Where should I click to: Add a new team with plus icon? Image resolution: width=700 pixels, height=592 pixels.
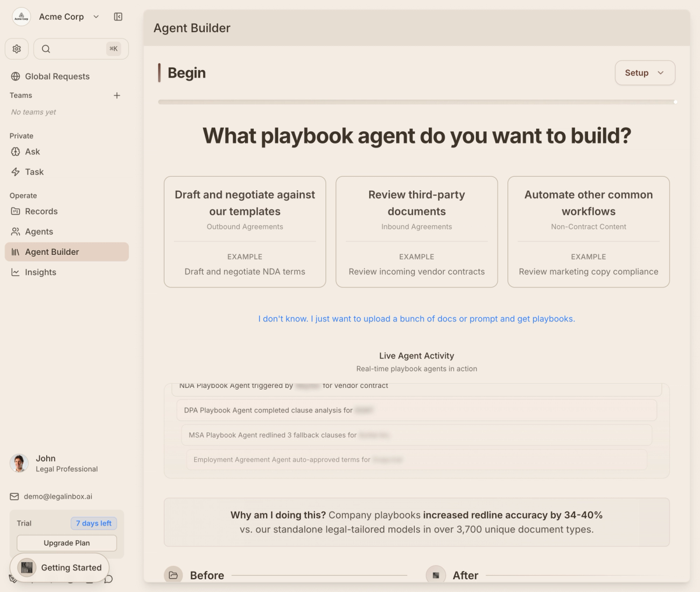point(117,96)
